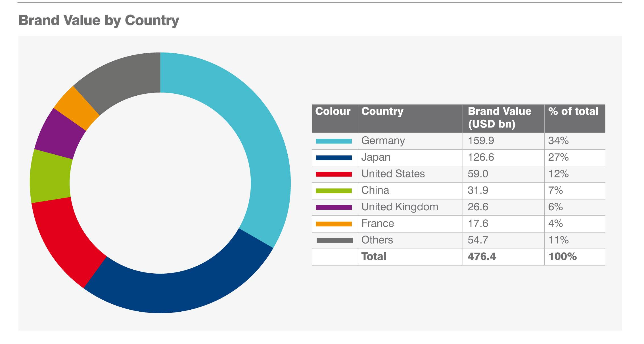
Task: Click the France orange legend swatch
Action: (x=334, y=224)
